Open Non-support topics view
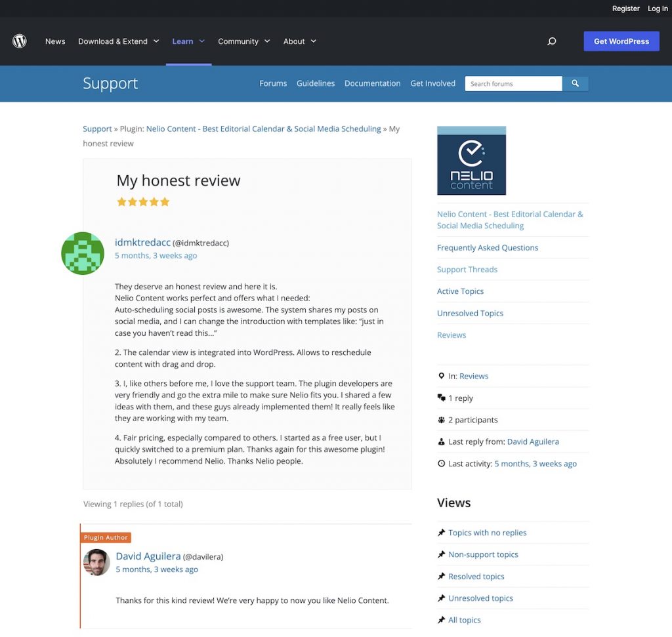 point(483,554)
